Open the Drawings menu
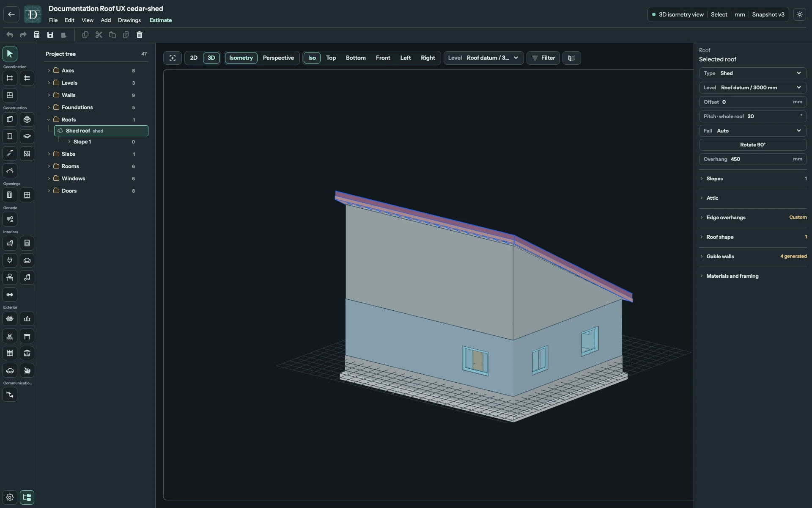812x508 pixels. [x=129, y=20]
